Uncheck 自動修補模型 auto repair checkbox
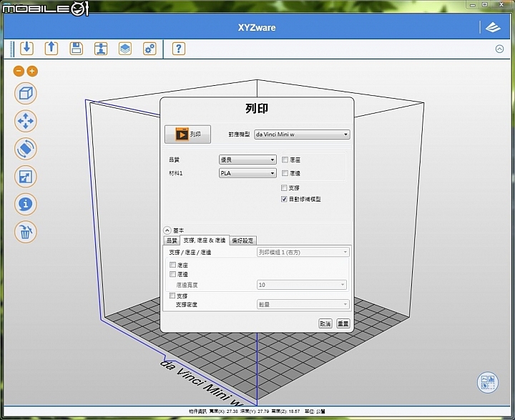515x420 pixels. tap(284, 199)
